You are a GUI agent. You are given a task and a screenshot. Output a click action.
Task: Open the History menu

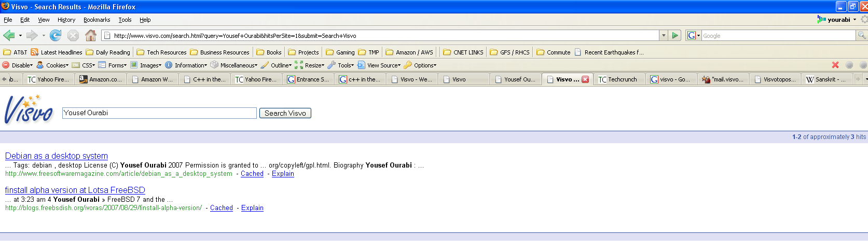[x=66, y=20]
